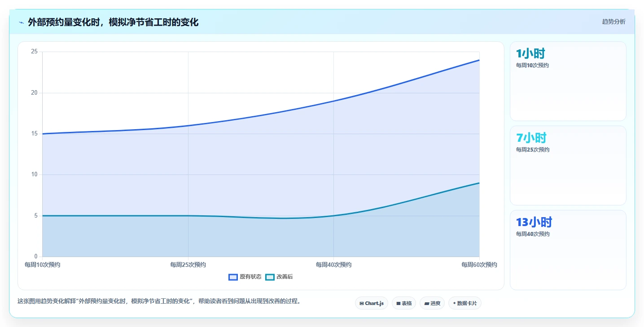
Task: Click y-axis value 25
Action: (34, 52)
